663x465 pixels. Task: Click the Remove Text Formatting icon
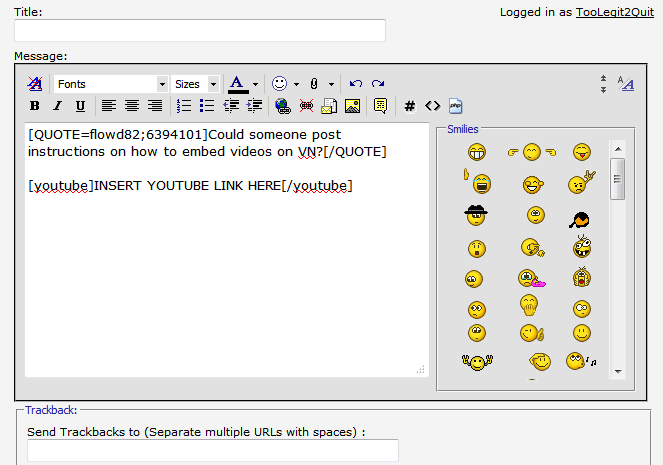35,84
